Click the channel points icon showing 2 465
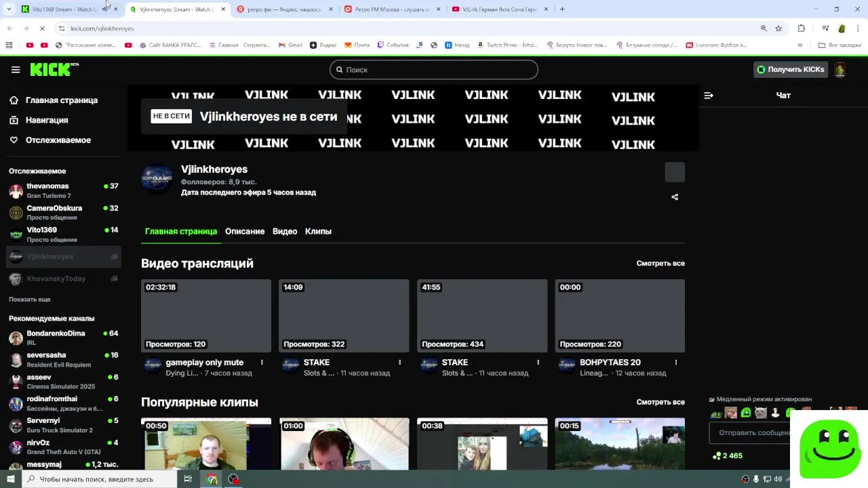Screen dimensions: 868x488 point(717,456)
